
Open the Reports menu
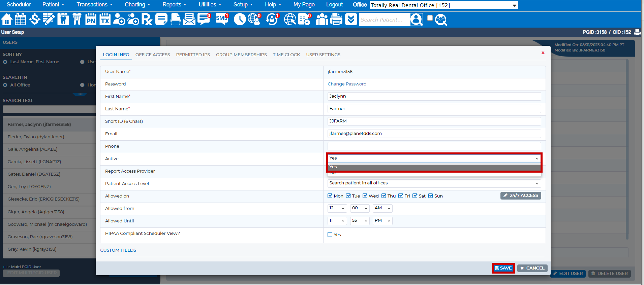click(174, 5)
